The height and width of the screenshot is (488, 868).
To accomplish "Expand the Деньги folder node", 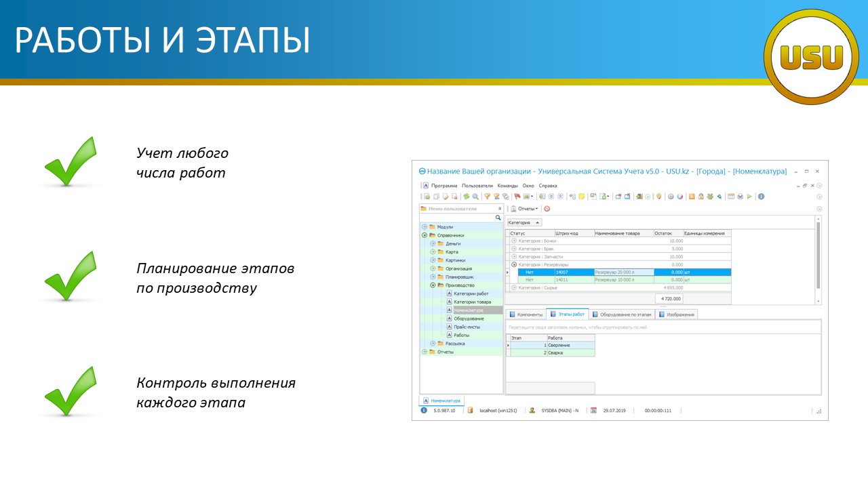I will (433, 243).
